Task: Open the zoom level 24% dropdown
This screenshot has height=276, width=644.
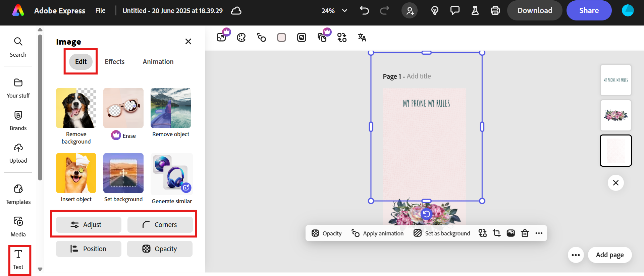Action: [x=334, y=11]
